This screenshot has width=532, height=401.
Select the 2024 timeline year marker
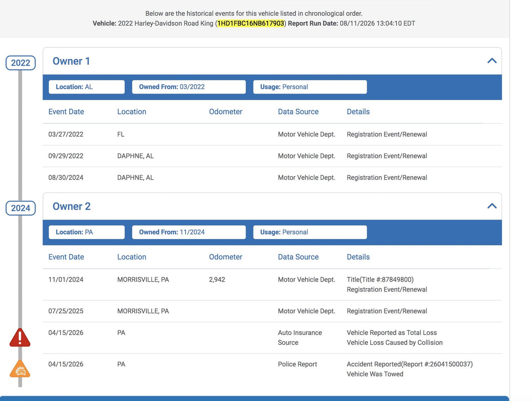(x=20, y=208)
